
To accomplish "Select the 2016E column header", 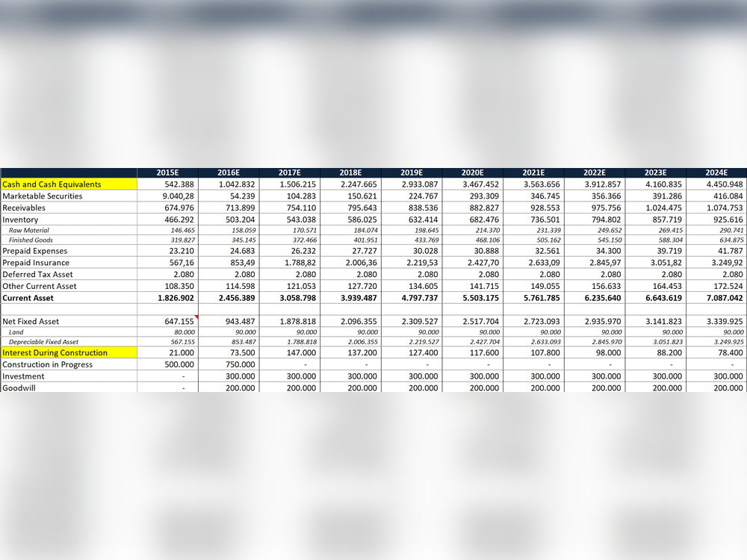I will coord(229,173).
